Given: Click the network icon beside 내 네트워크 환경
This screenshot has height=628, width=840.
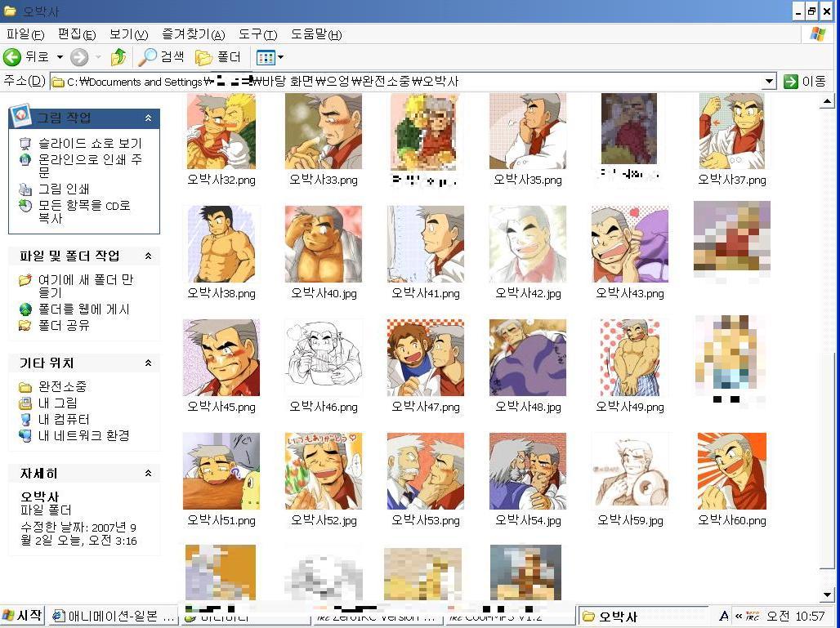Looking at the screenshot, I should (x=25, y=436).
